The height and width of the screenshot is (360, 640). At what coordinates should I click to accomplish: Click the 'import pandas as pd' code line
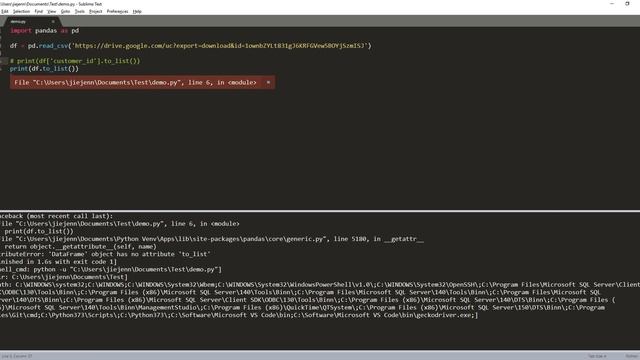(x=44, y=31)
